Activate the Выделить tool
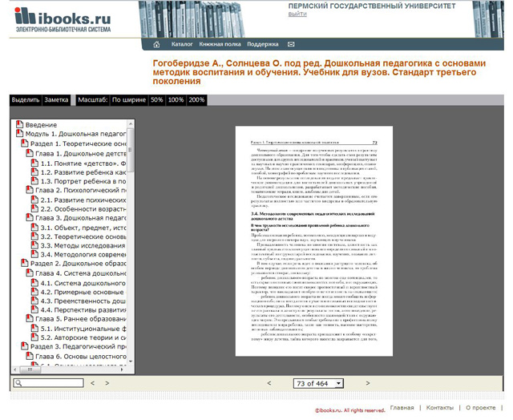513x420 pixels. (x=26, y=99)
